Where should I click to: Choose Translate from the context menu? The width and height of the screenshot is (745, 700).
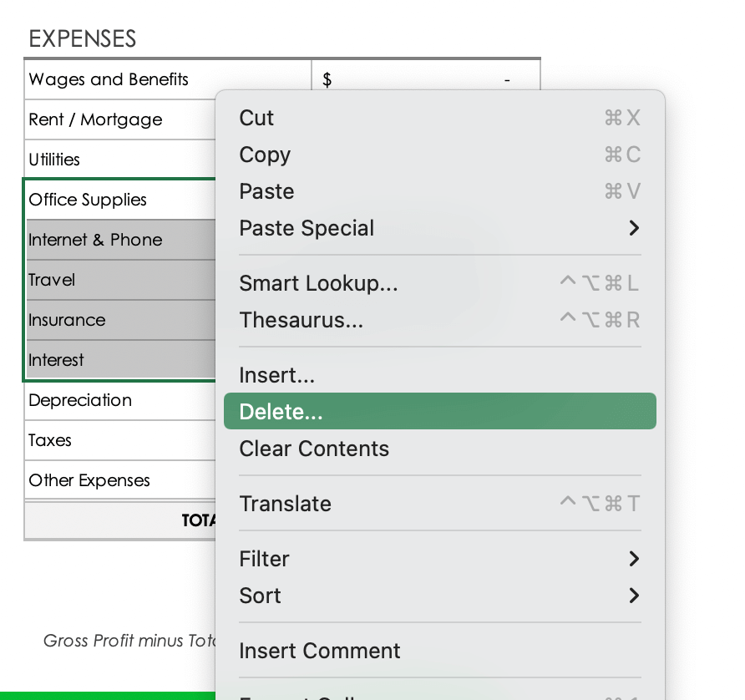285,504
